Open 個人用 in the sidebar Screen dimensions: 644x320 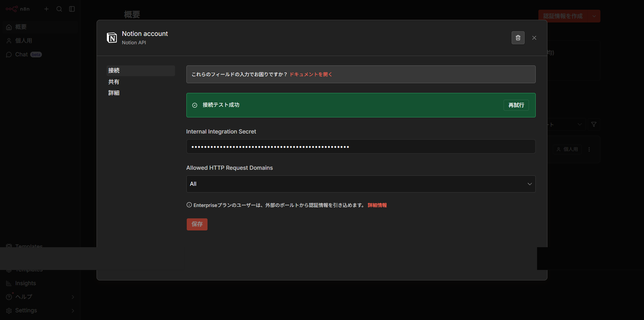(x=40, y=41)
